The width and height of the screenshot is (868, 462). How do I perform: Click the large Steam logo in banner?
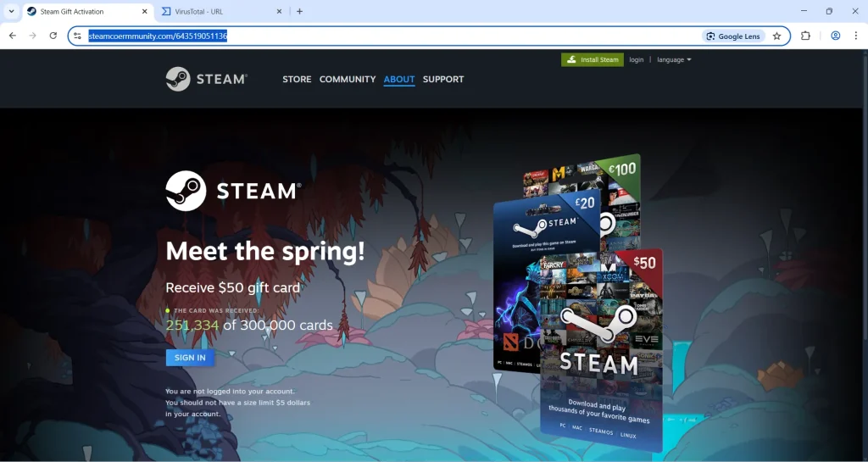click(234, 191)
